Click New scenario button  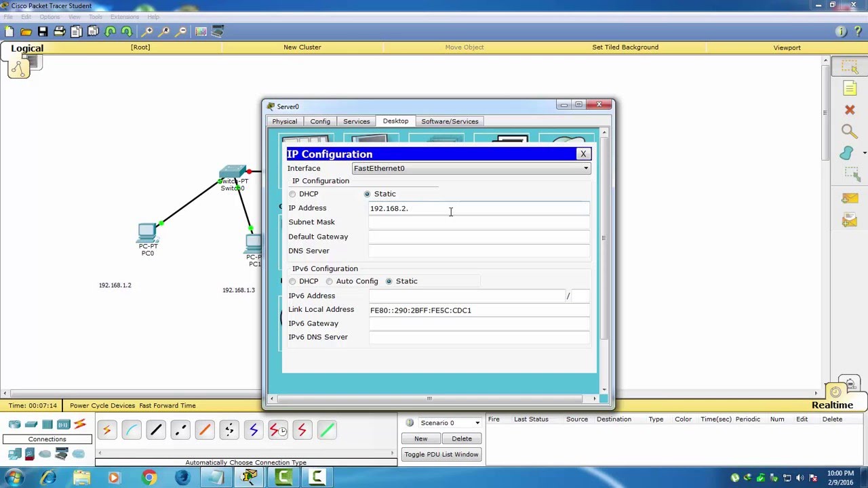click(x=420, y=439)
